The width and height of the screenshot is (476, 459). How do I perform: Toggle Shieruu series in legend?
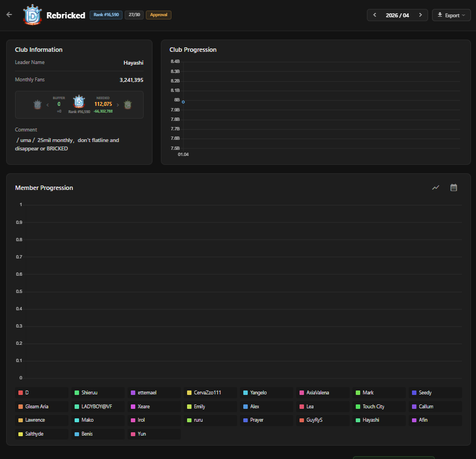pyautogui.click(x=98, y=393)
